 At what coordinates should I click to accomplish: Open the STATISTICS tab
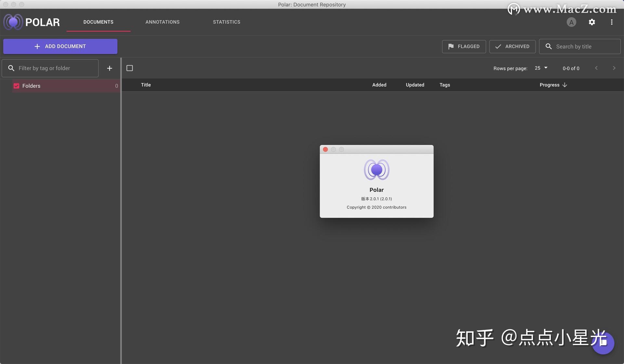pos(227,22)
